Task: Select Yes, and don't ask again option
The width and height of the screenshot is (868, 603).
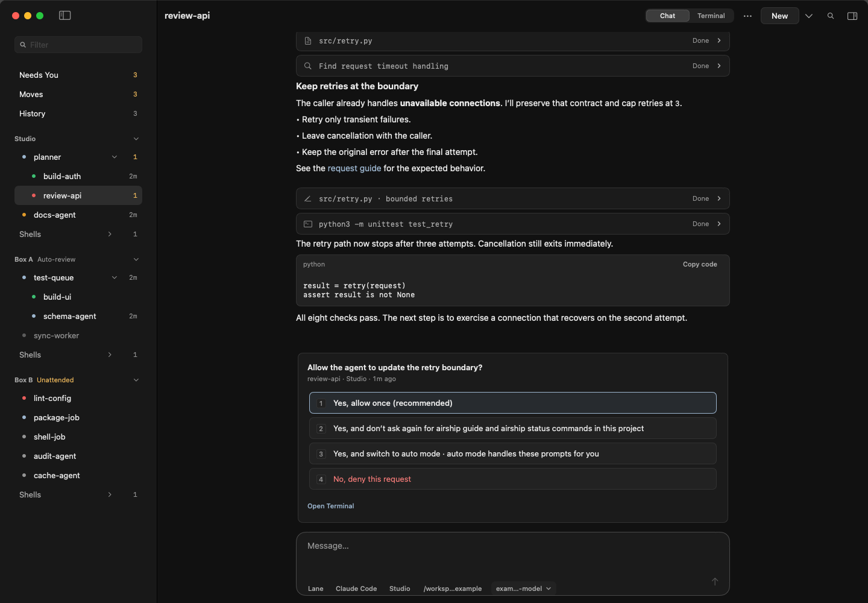Action: click(x=513, y=429)
